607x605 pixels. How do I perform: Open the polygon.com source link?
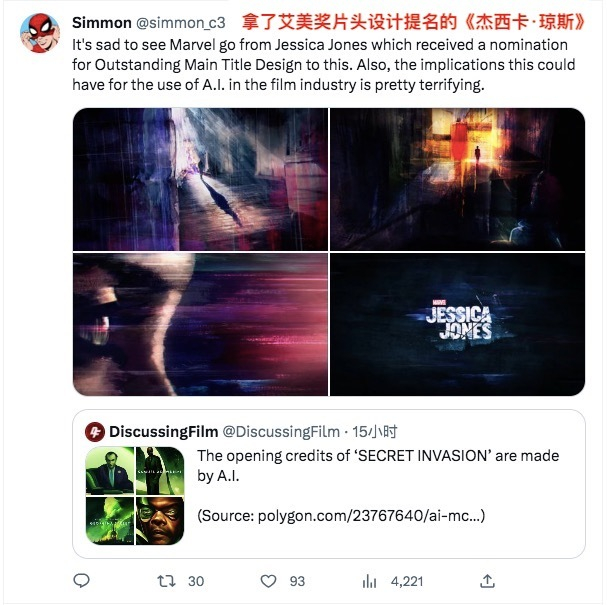[341, 516]
